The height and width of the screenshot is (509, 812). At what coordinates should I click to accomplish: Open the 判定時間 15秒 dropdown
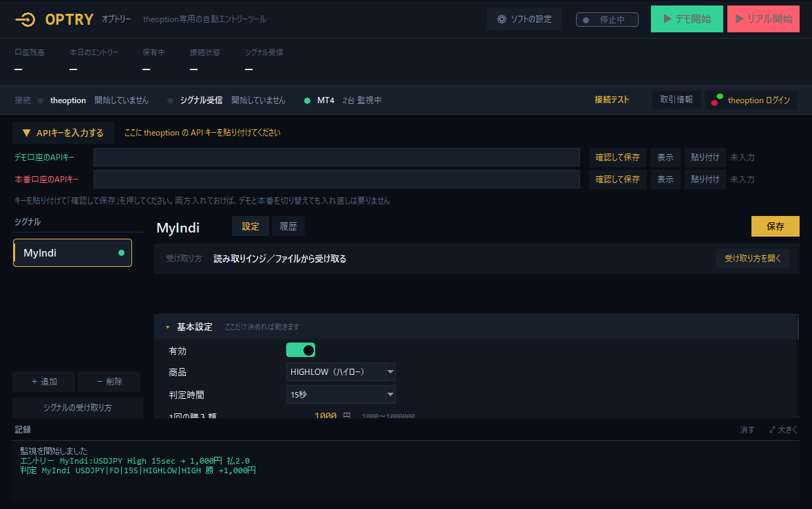click(x=341, y=395)
